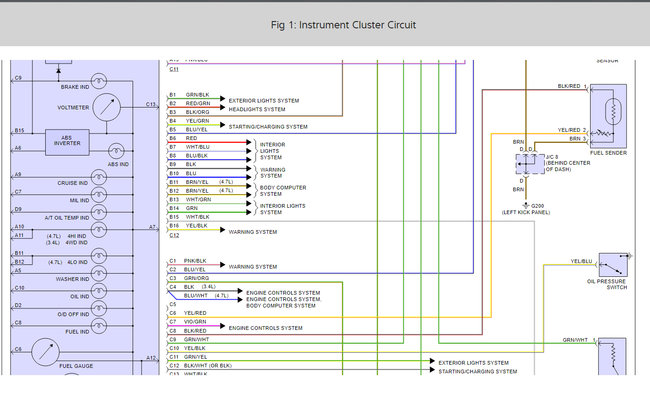
Task: Click the arrowhead pointing at HEADLIGHTS SYSTEM
Action: click(223, 107)
